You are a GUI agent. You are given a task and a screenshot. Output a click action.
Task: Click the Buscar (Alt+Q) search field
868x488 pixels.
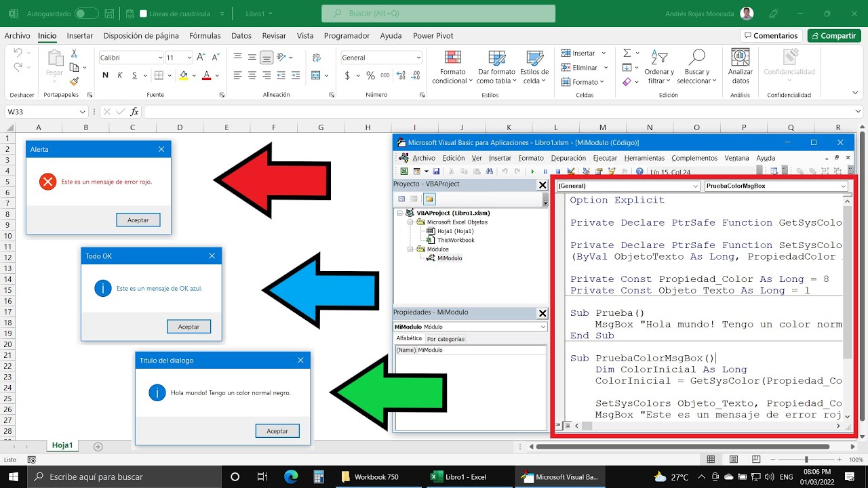(x=438, y=14)
